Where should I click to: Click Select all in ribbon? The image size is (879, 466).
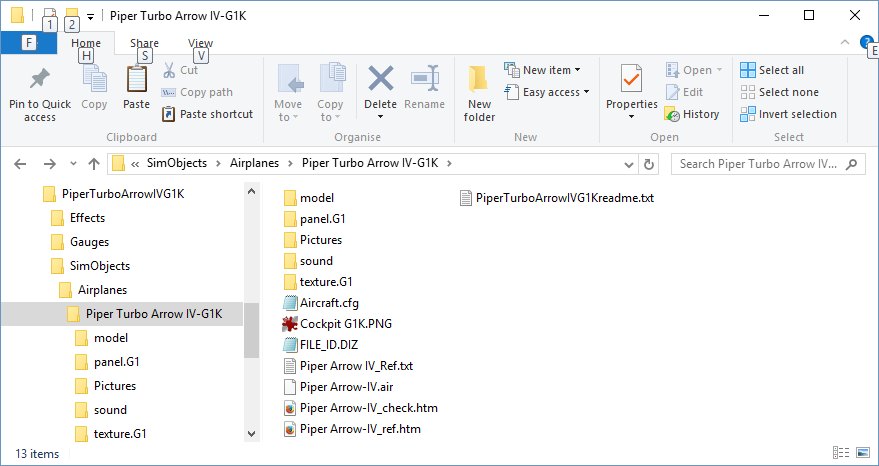[x=772, y=70]
